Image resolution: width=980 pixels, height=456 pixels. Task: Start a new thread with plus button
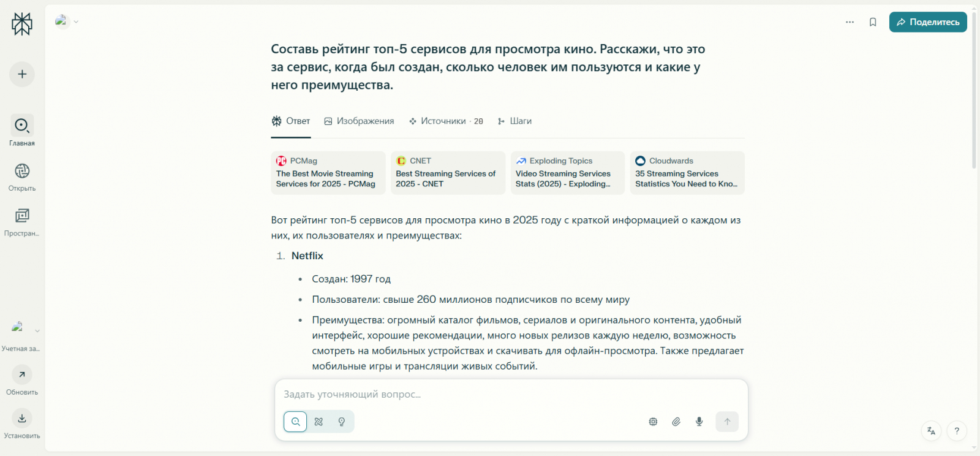(22, 74)
